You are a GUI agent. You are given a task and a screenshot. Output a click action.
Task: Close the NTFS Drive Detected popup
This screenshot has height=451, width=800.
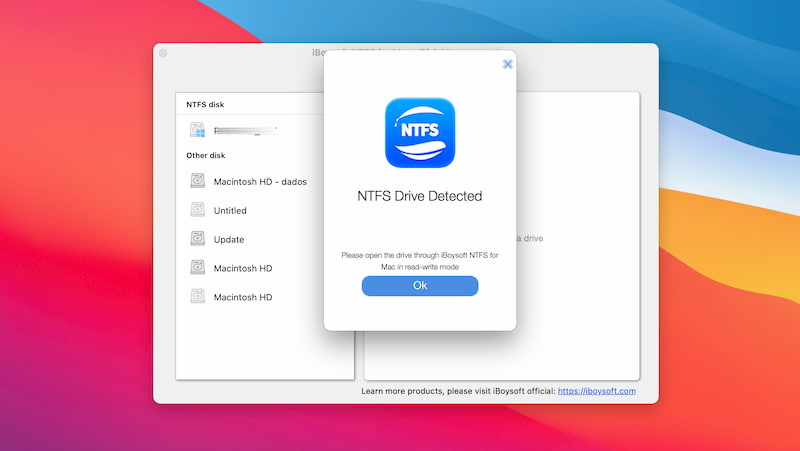click(x=507, y=64)
